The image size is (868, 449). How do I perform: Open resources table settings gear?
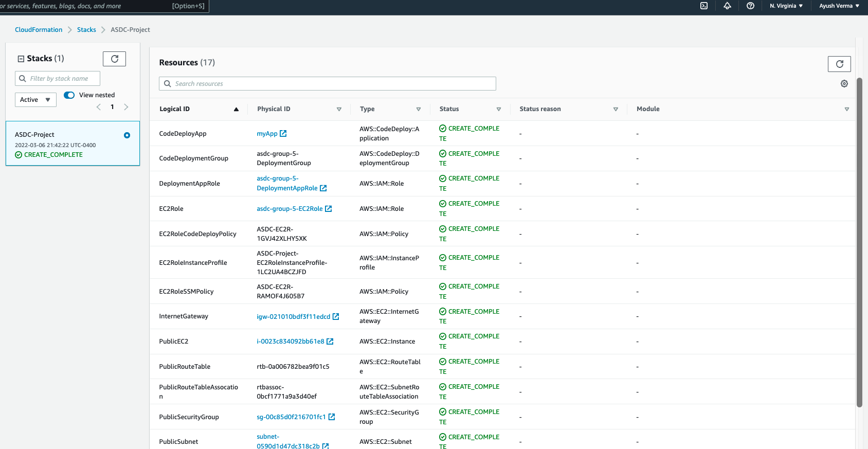pos(844,83)
